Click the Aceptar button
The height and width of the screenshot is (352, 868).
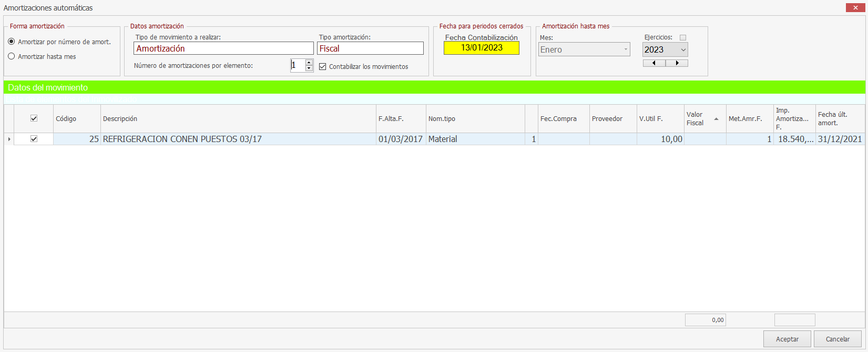point(787,339)
